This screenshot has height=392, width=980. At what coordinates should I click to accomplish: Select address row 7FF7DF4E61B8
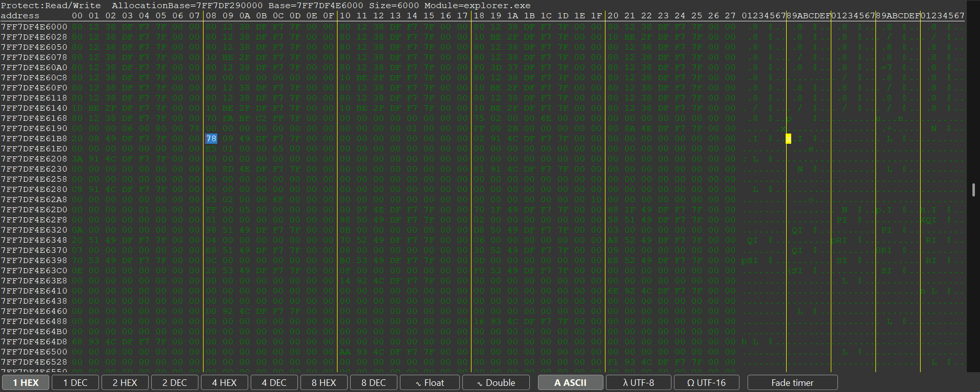(34, 138)
